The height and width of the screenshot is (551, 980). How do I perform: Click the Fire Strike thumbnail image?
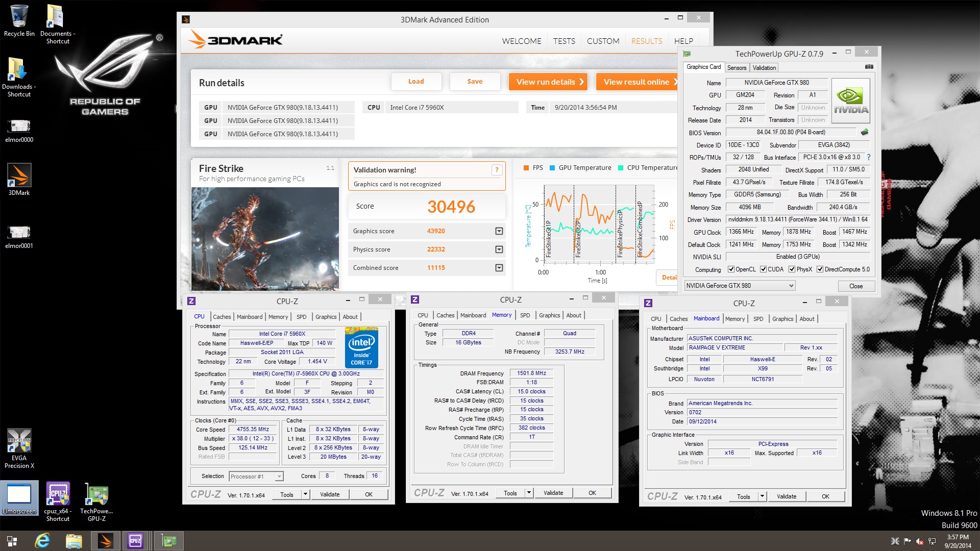pos(265,238)
